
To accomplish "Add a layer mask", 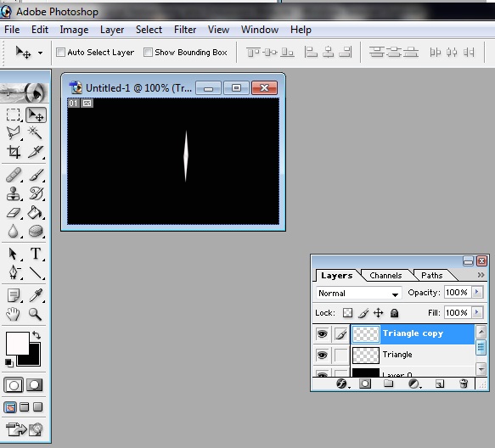I will pos(365,384).
